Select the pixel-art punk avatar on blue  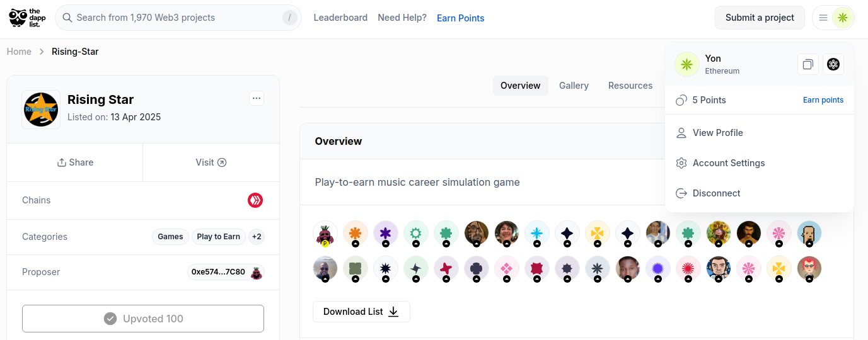click(x=809, y=234)
